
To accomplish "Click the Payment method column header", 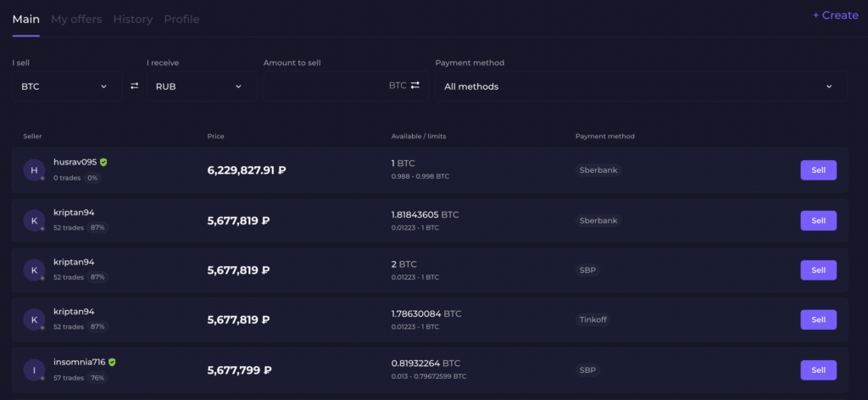I will coord(605,136).
